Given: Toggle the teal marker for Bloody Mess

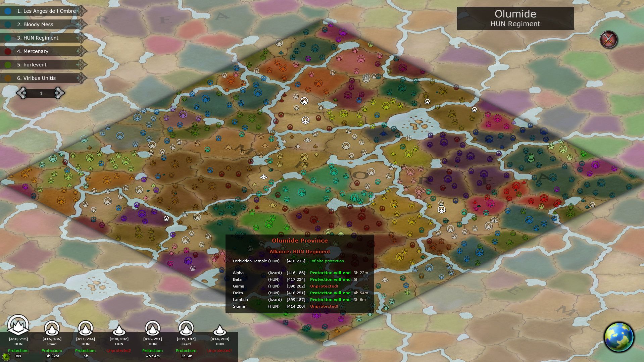Looking at the screenshot, I should (x=8, y=24).
